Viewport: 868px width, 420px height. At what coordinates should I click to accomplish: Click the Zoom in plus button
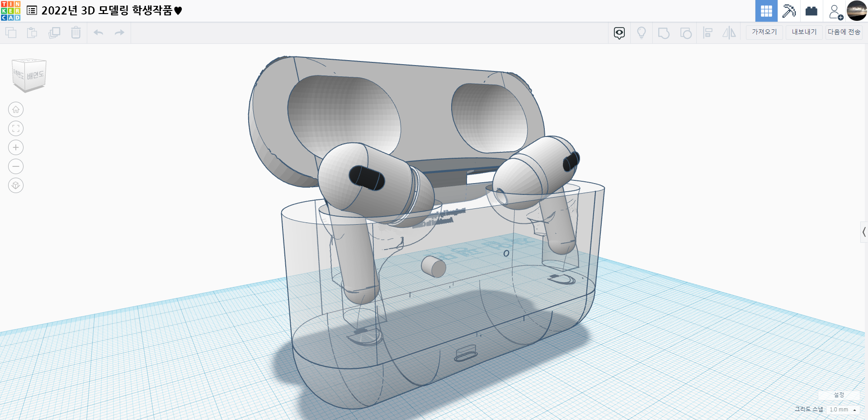click(x=16, y=147)
